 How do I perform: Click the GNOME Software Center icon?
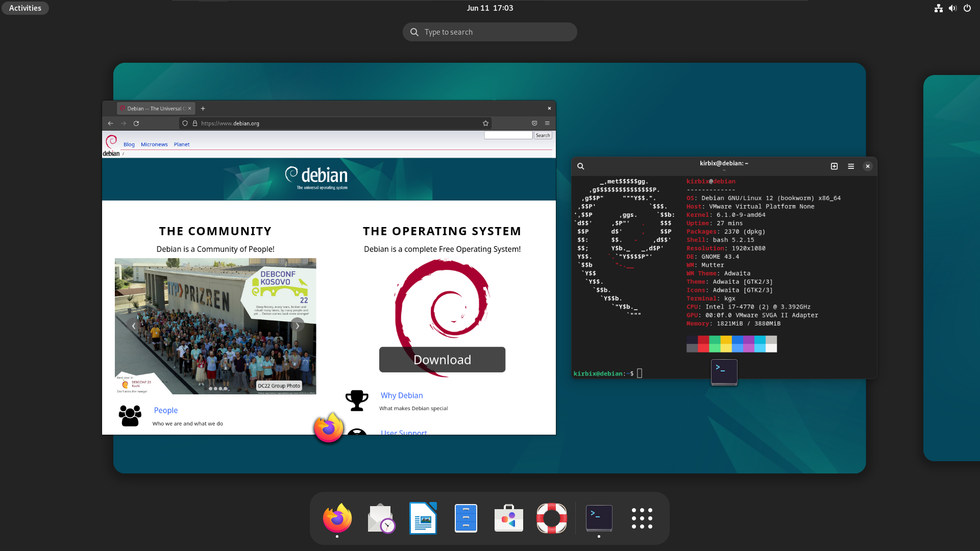[508, 518]
